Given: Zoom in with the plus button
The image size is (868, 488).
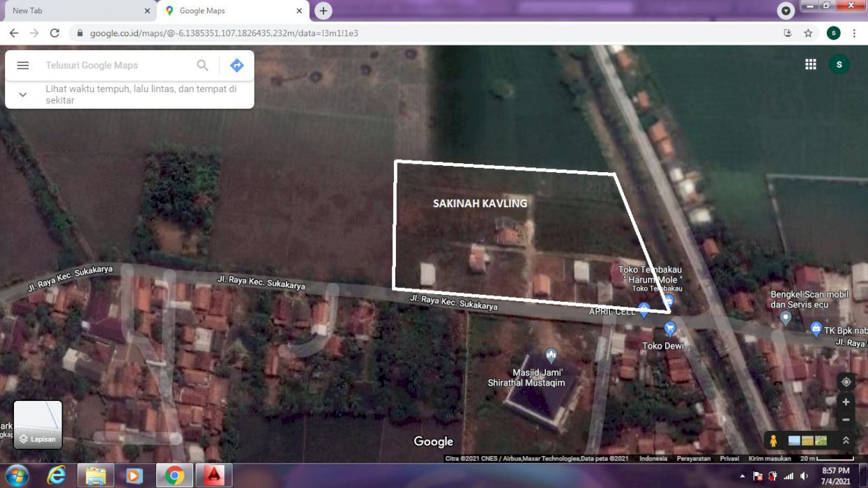Looking at the screenshot, I should [846, 402].
